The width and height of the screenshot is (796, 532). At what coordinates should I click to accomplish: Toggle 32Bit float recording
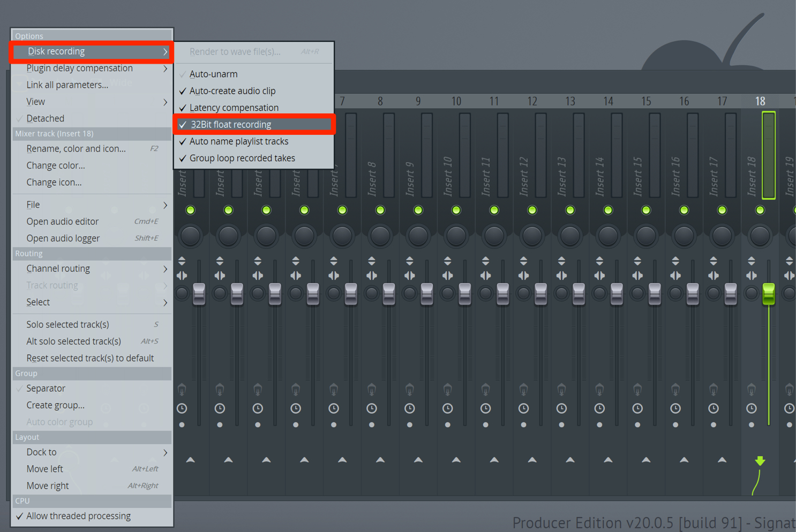point(253,125)
